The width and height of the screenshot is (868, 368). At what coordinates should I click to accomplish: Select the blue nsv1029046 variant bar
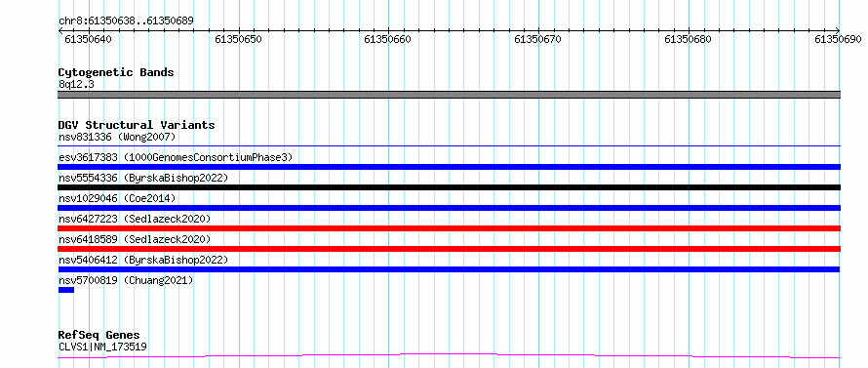click(449, 208)
